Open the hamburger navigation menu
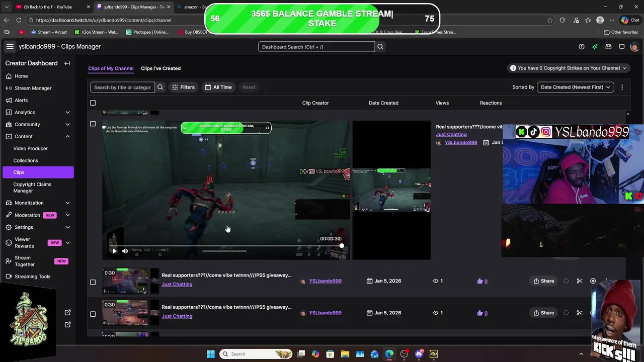The width and height of the screenshot is (644, 362). point(10,46)
